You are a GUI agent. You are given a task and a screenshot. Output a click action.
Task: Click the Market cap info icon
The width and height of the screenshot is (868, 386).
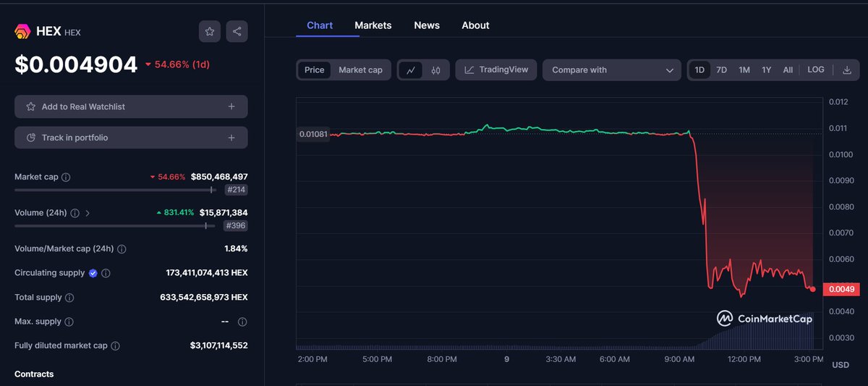(x=66, y=177)
